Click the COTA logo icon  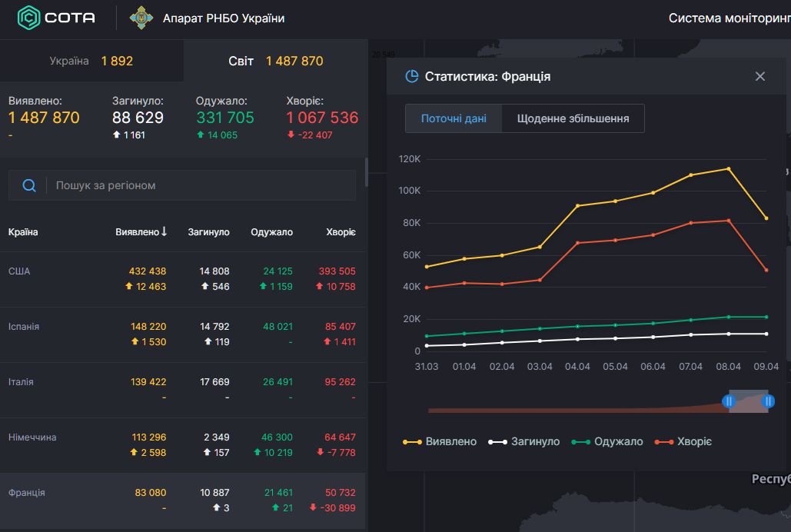pyautogui.click(x=28, y=18)
